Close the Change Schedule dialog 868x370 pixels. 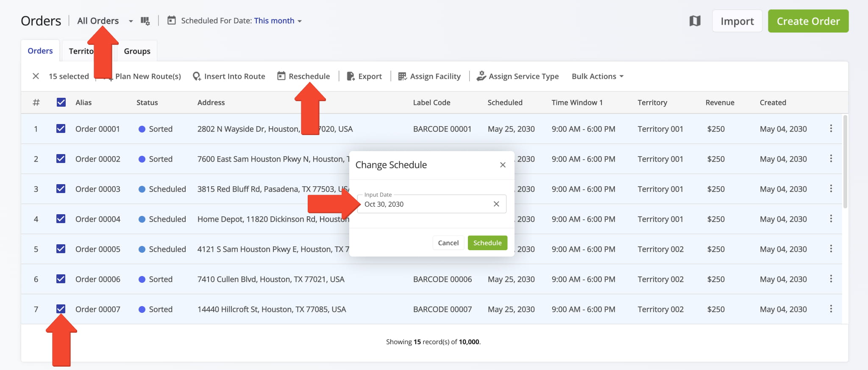pos(503,165)
